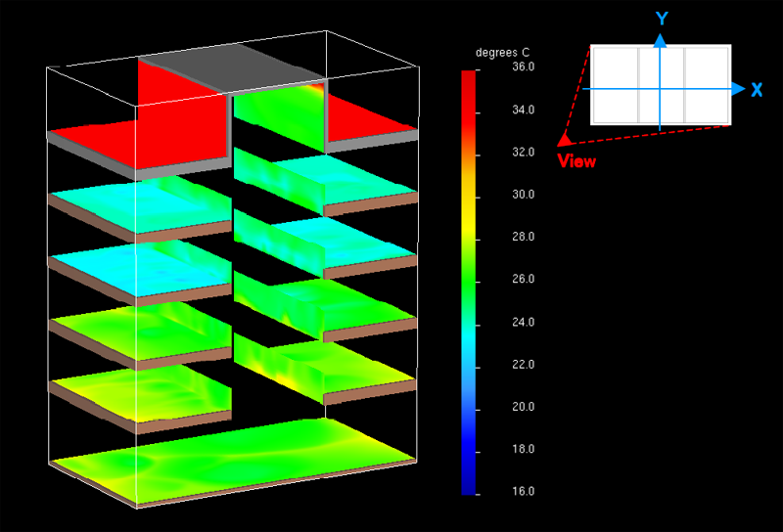The width and height of the screenshot is (783, 532).
Task: Click the blue Y axis label
Action: coord(662,19)
